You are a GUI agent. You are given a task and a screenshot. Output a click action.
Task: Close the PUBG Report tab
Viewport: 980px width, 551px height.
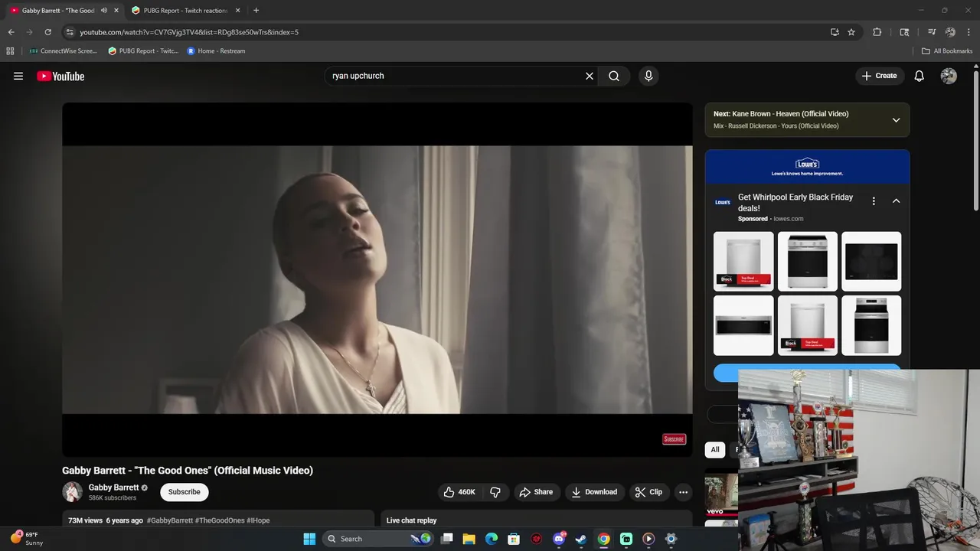click(237, 11)
